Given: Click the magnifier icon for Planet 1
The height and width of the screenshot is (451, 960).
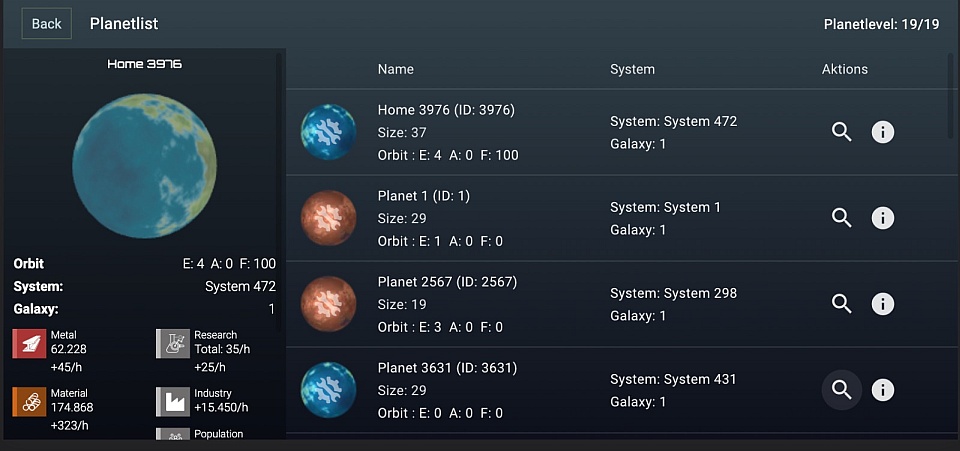Looking at the screenshot, I should (842, 218).
